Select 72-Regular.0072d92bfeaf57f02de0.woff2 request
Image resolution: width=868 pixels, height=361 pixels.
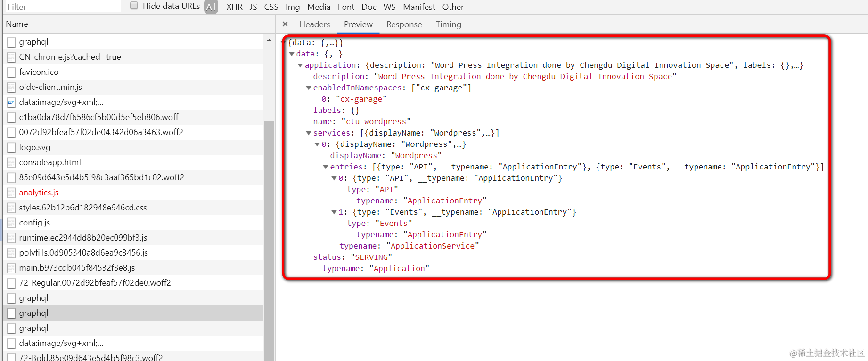pyautogui.click(x=133, y=283)
